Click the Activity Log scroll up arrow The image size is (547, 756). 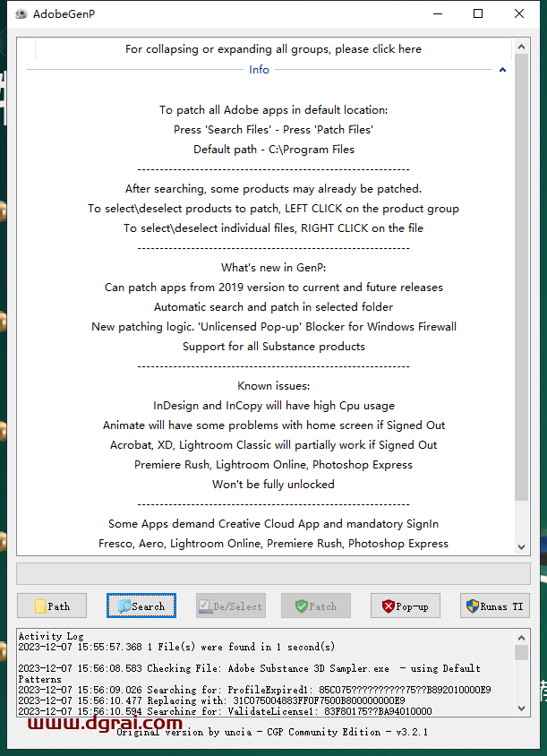pyautogui.click(x=521, y=638)
